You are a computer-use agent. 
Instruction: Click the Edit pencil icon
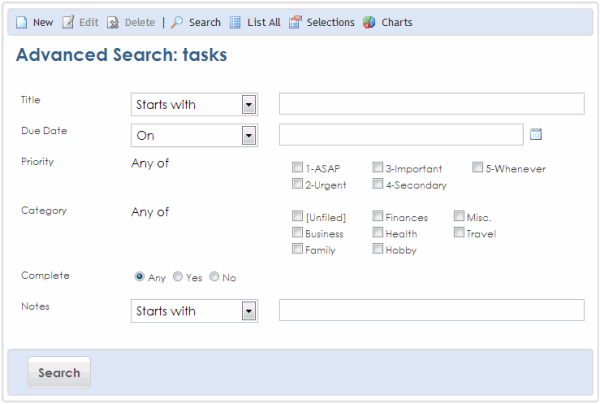click(68, 22)
